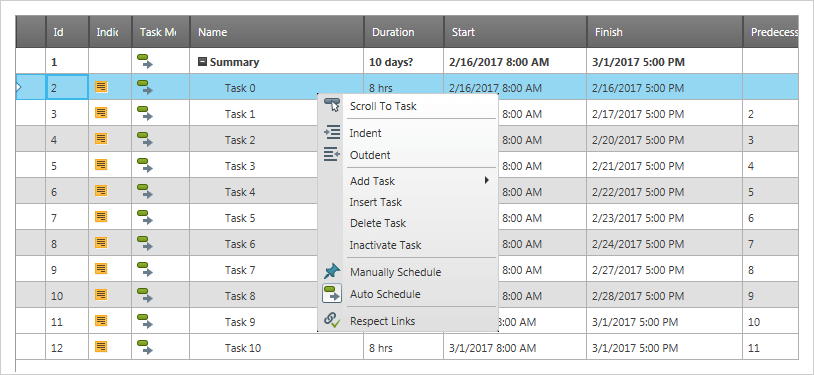Collapse the Summary task group
The height and width of the screenshot is (375, 814).
tap(202, 62)
